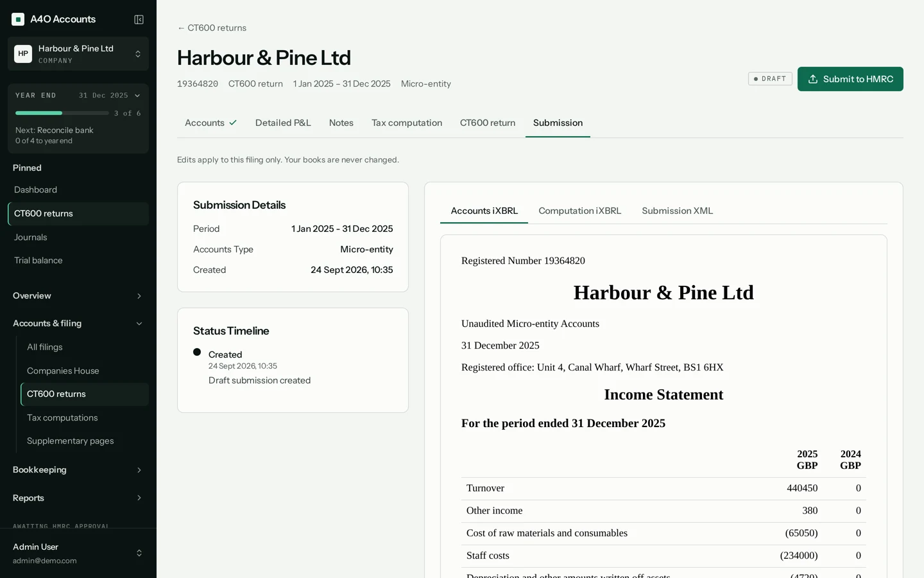Open the Tax computation tab
The image size is (924, 578).
coord(407,123)
